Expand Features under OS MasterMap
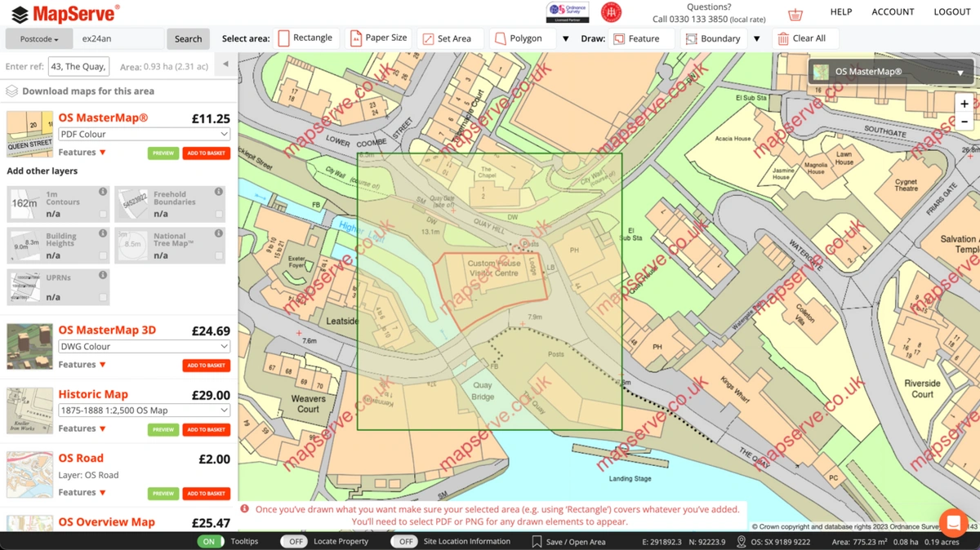 (x=82, y=153)
